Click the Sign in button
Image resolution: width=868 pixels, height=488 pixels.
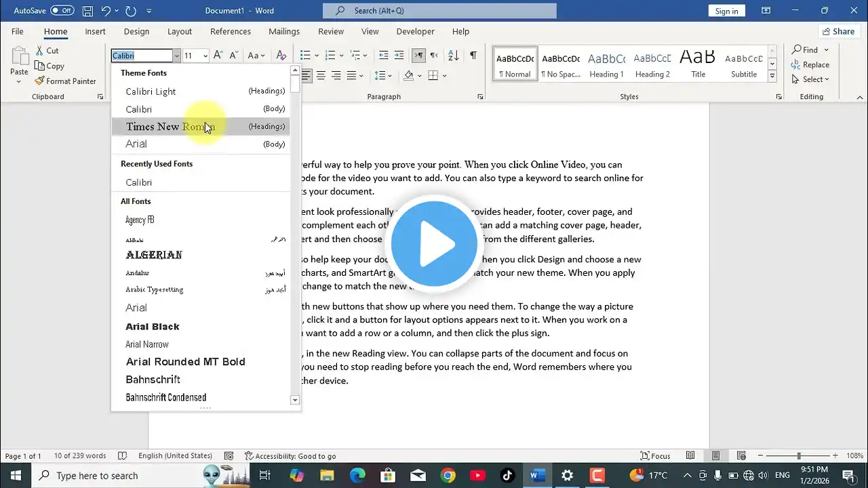click(x=726, y=11)
